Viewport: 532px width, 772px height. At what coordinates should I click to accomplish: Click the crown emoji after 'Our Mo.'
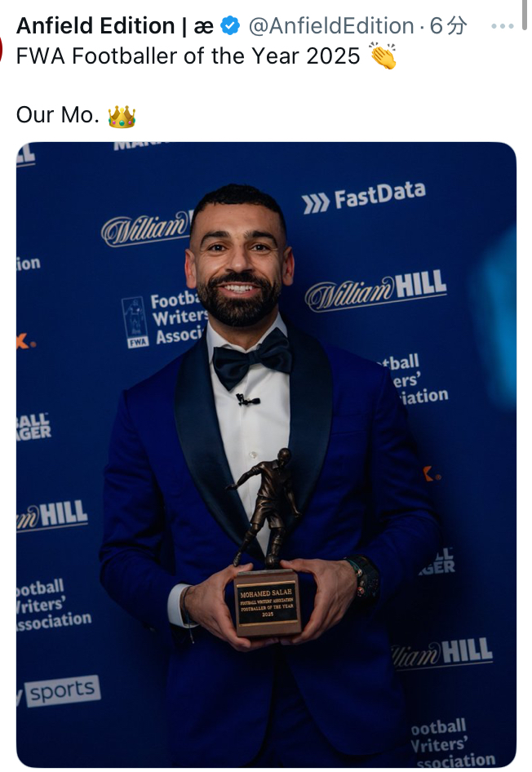pyautogui.click(x=122, y=117)
